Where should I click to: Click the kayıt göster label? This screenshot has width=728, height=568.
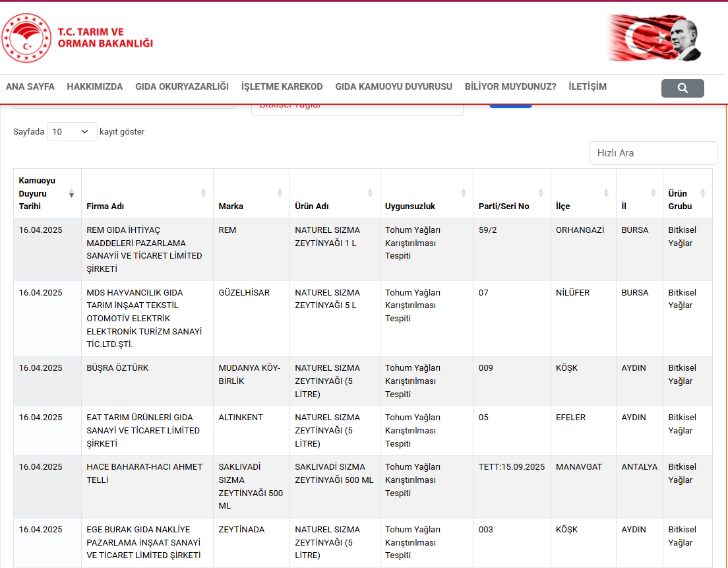(x=122, y=132)
